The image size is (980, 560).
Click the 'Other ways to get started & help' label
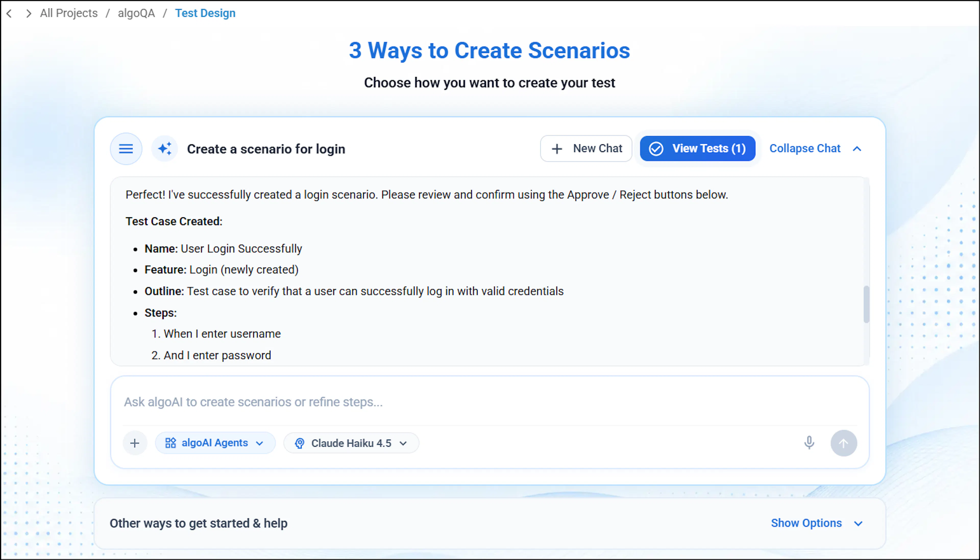coord(199,523)
